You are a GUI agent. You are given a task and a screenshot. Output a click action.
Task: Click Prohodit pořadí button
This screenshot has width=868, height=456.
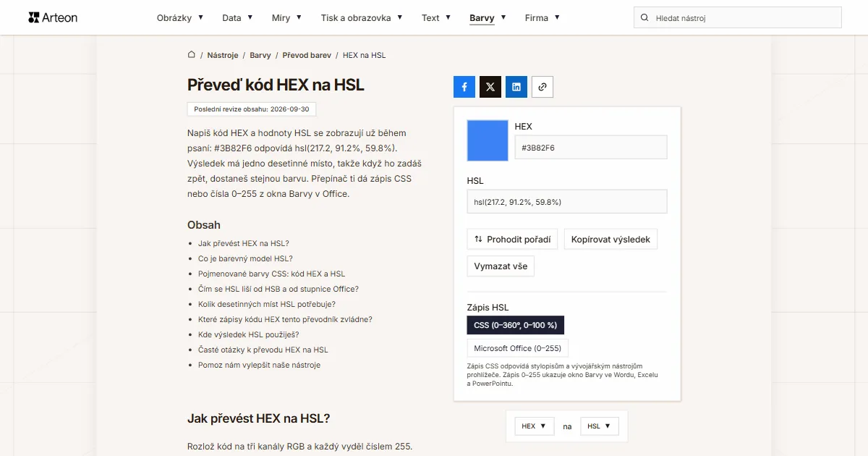click(x=512, y=239)
